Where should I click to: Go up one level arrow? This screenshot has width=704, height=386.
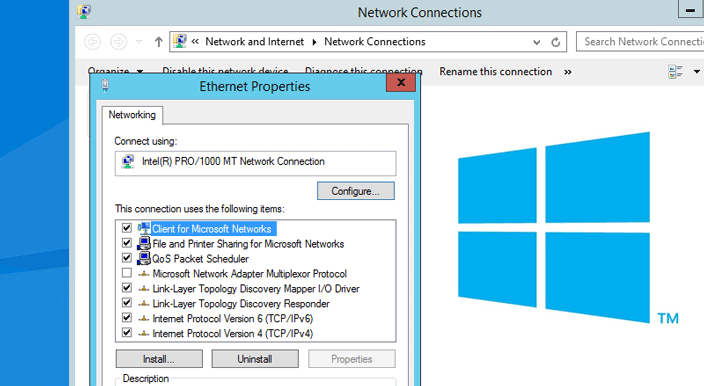tap(158, 42)
